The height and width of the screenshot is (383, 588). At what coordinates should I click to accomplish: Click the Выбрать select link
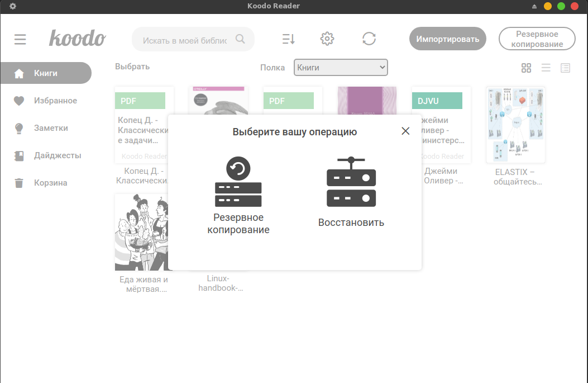(132, 67)
